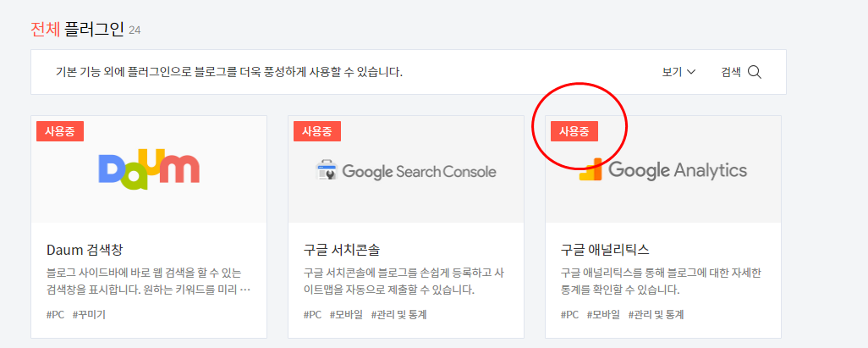This screenshot has height=348, width=868.
Task: Click the #꾸미기 tag on Daum card
Action: tap(89, 315)
